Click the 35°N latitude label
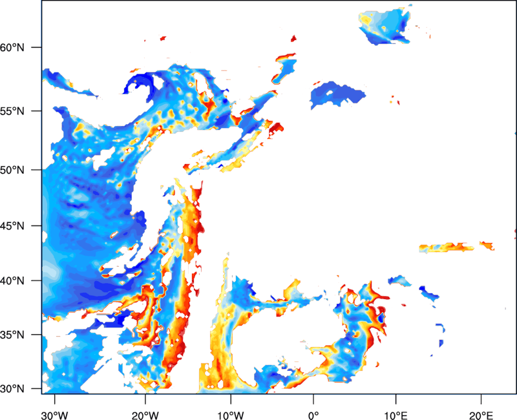 point(12,335)
